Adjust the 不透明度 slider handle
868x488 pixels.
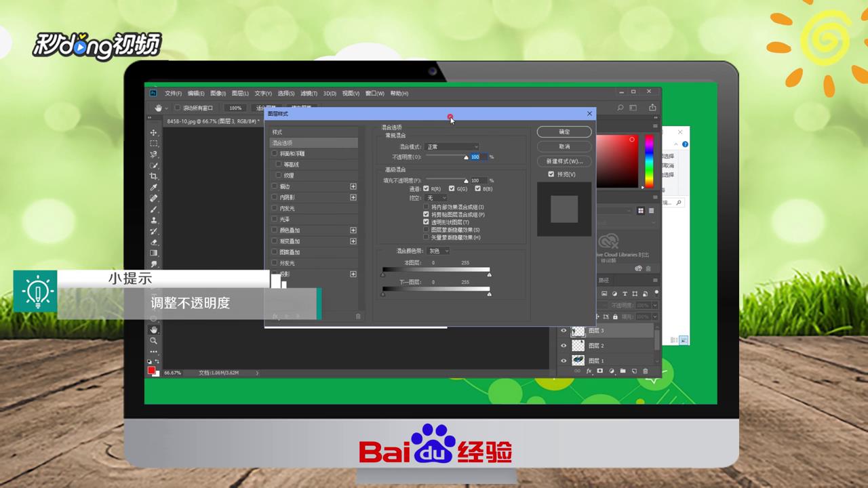pos(466,157)
